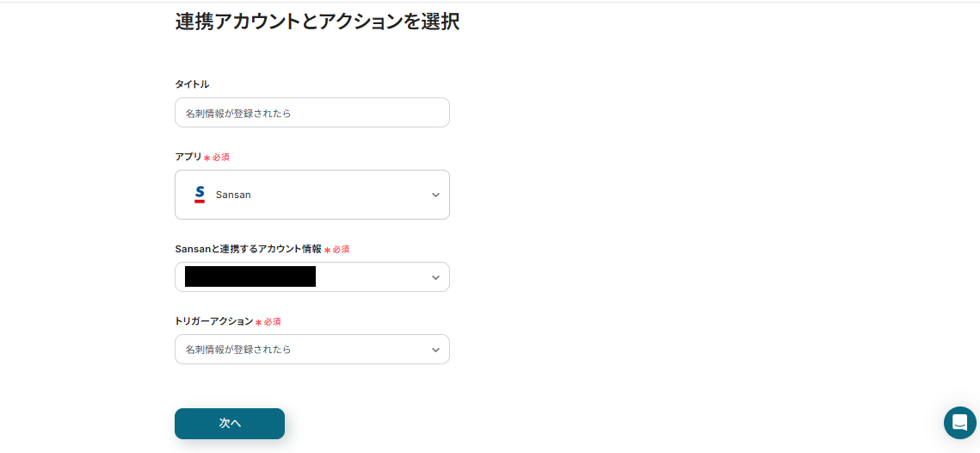This screenshot has width=980, height=453.
Task: Expand the トリガーアクション dropdown chevron
Action: [435, 350]
